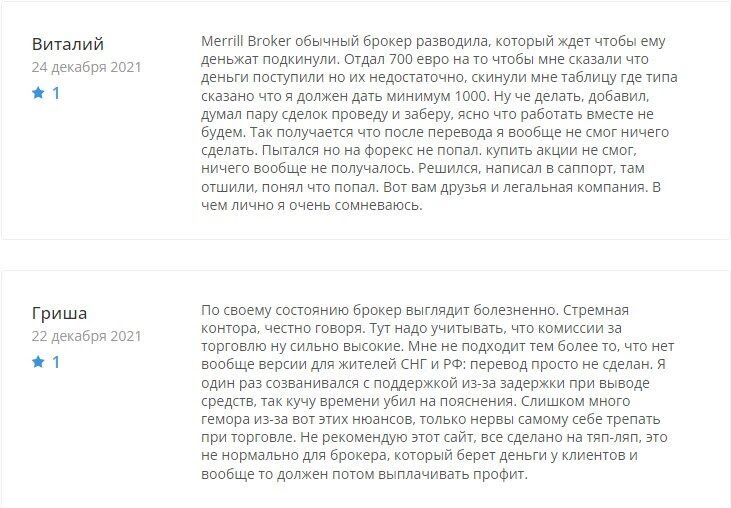Open reviewer name Гриша
The image size is (731, 508).
[x=60, y=313]
